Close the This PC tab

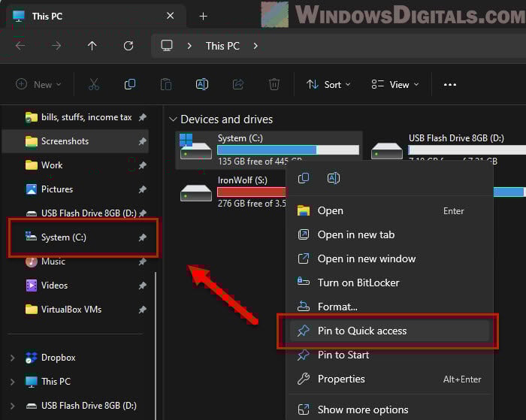[x=170, y=16]
